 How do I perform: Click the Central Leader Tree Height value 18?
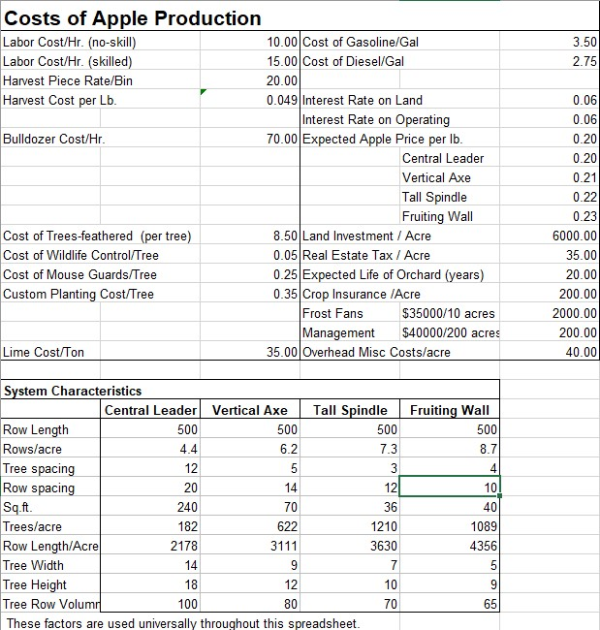(x=191, y=585)
